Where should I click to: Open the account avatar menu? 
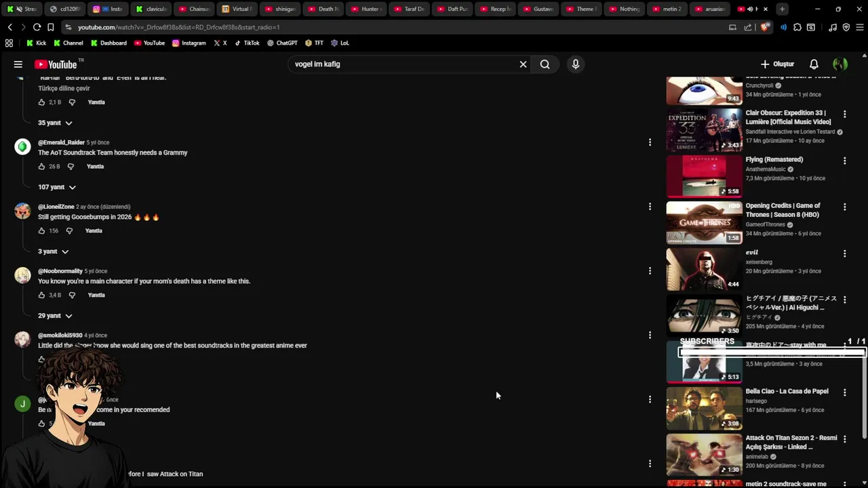pyautogui.click(x=840, y=64)
